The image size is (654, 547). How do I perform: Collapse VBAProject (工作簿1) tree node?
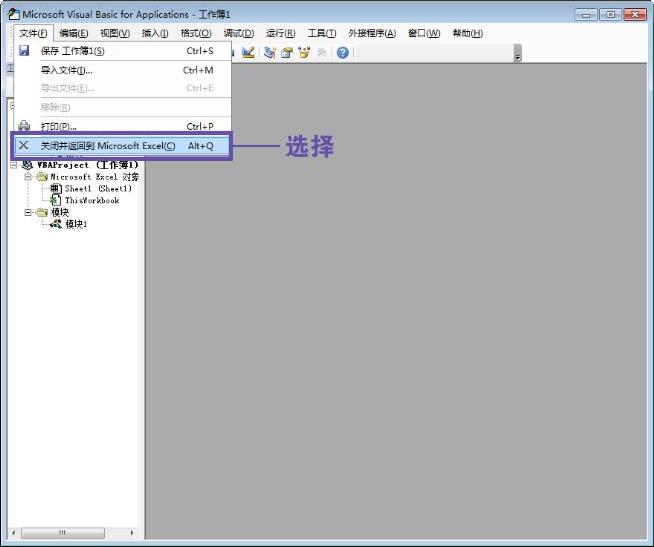click(x=14, y=165)
